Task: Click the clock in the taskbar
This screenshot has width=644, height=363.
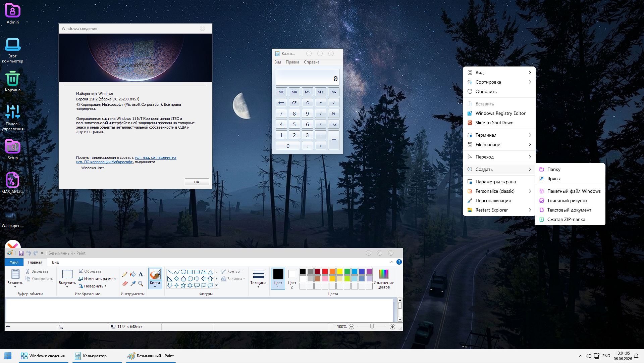Action: click(x=623, y=356)
